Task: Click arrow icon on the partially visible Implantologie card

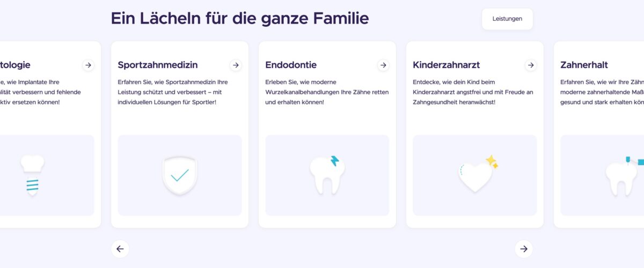Action: pos(88,65)
